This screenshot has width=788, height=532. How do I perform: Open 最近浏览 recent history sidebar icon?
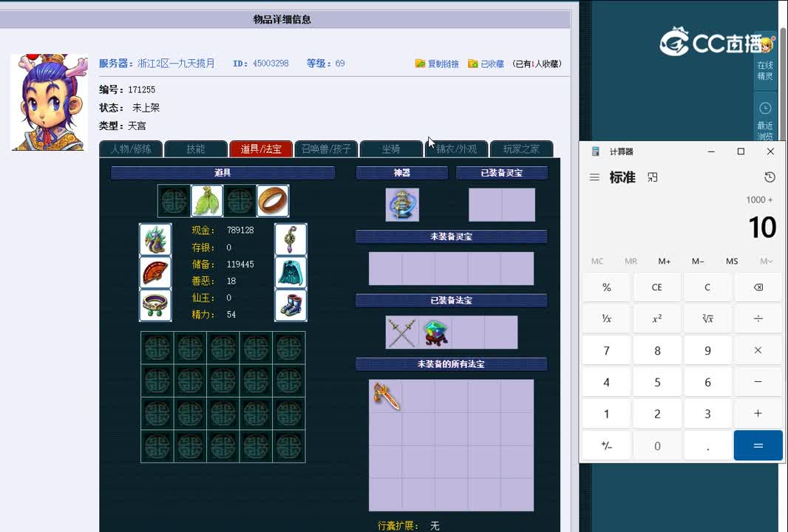[765, 120]
